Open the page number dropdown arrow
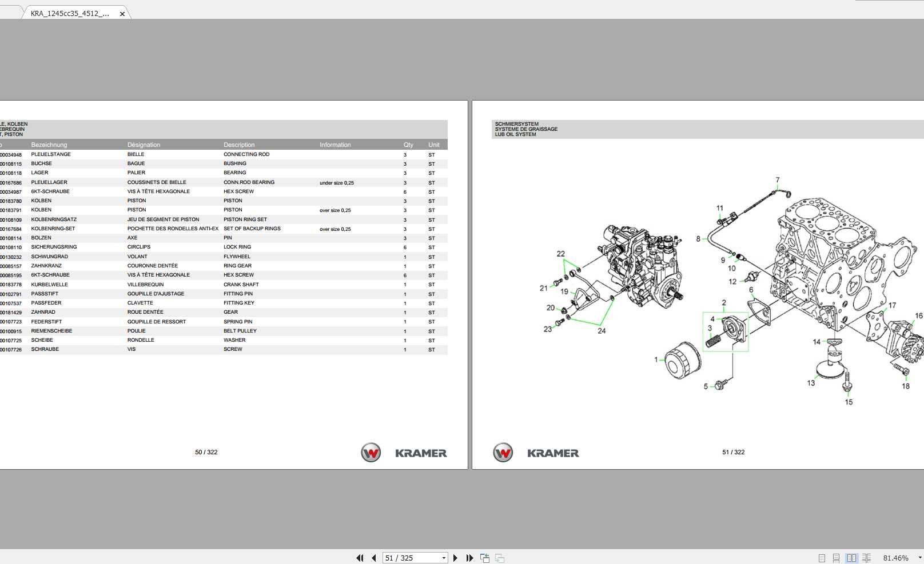Viewport: 924px width, 564px height. point(444,558)
